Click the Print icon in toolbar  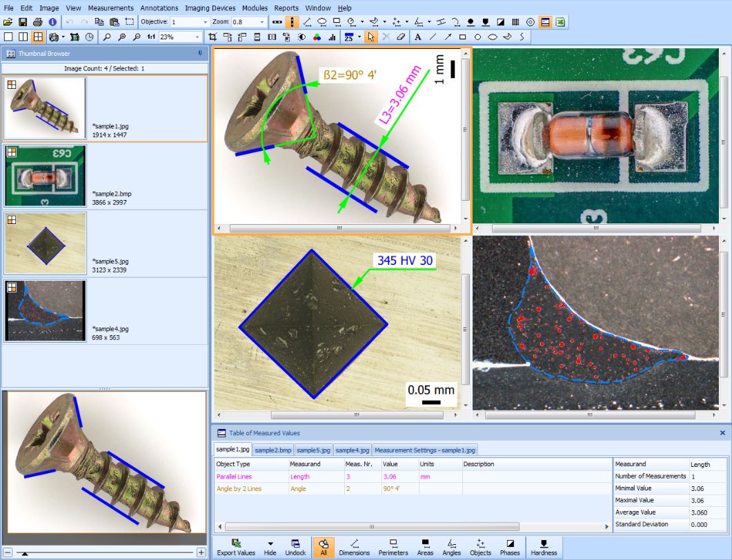pyautogui.click(x=38, y=22)
